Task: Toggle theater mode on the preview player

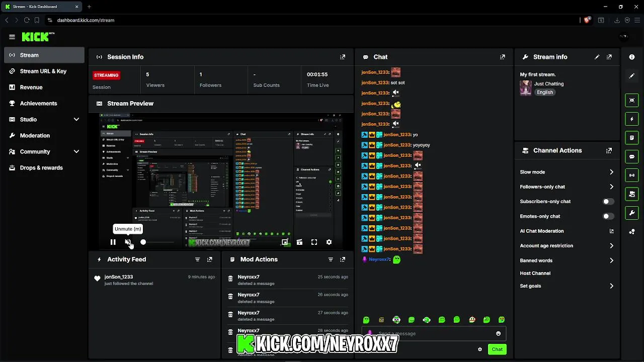Action: pos(299,242)
